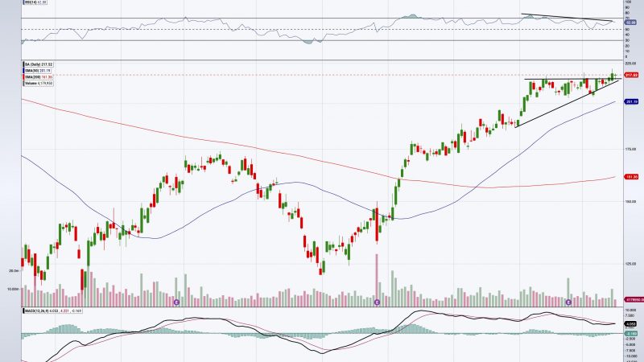Select the descending RSI divergence trendline
644x362 pixels.
(563, 18)
